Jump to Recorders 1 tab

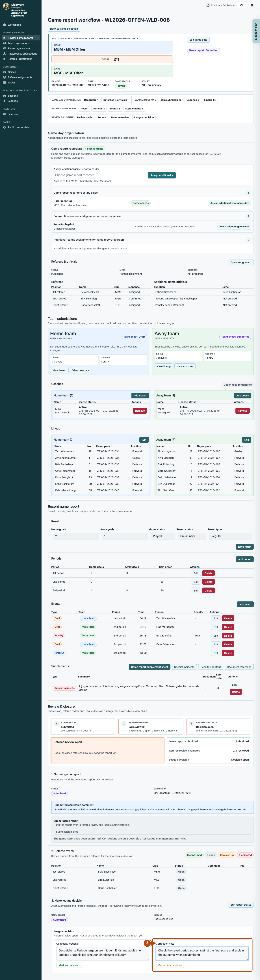91,100
